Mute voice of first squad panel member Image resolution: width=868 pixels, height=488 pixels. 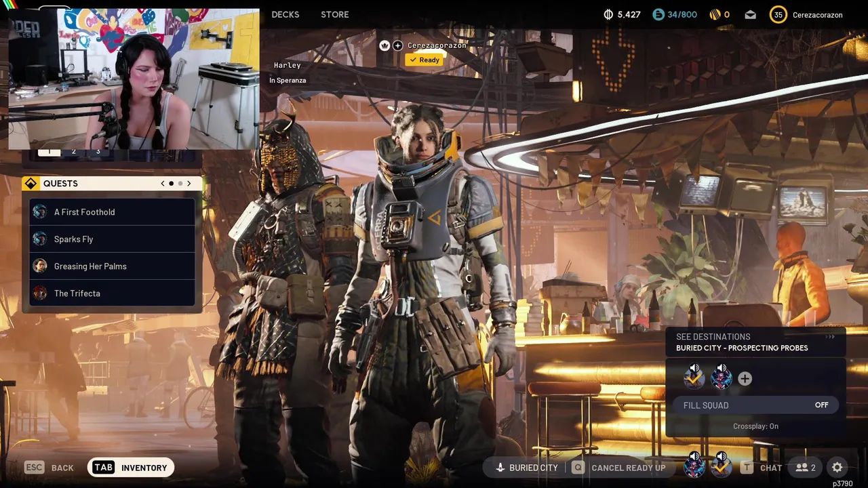point(694,369)
